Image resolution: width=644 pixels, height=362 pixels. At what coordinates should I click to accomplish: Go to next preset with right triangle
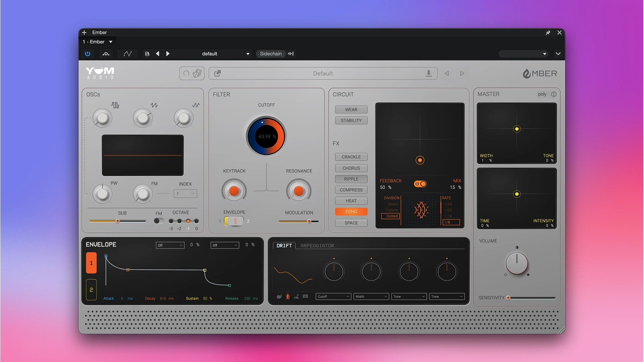click(x=462, y=73)
